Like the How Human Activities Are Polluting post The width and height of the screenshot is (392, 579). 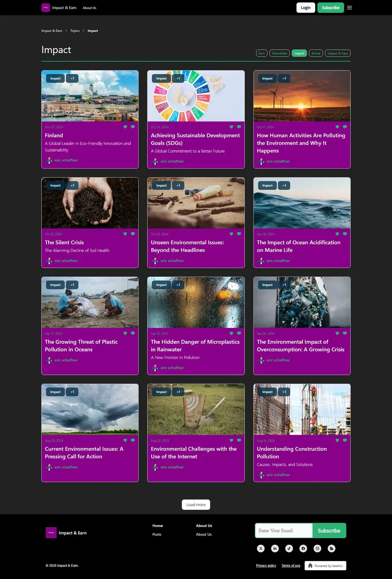[337, 127]
